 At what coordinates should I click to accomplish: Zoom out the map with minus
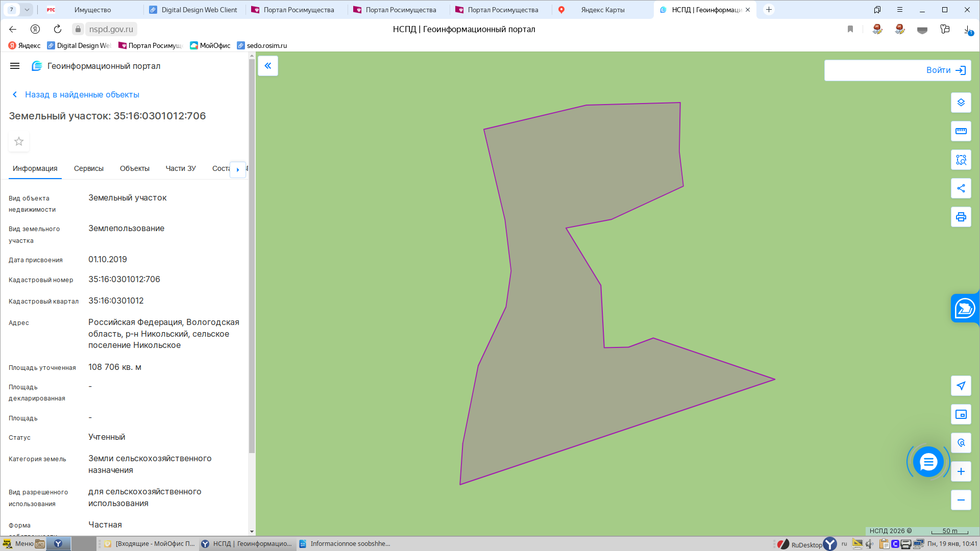(x=961, y=500)
